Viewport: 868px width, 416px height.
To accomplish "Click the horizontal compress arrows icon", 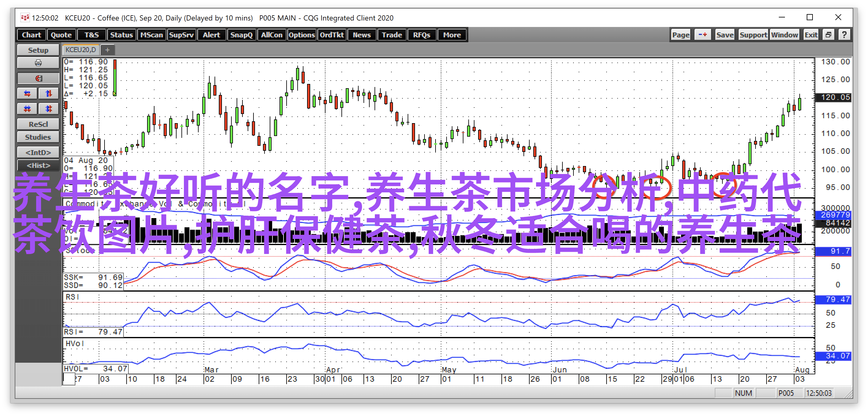I will point(27,108).
